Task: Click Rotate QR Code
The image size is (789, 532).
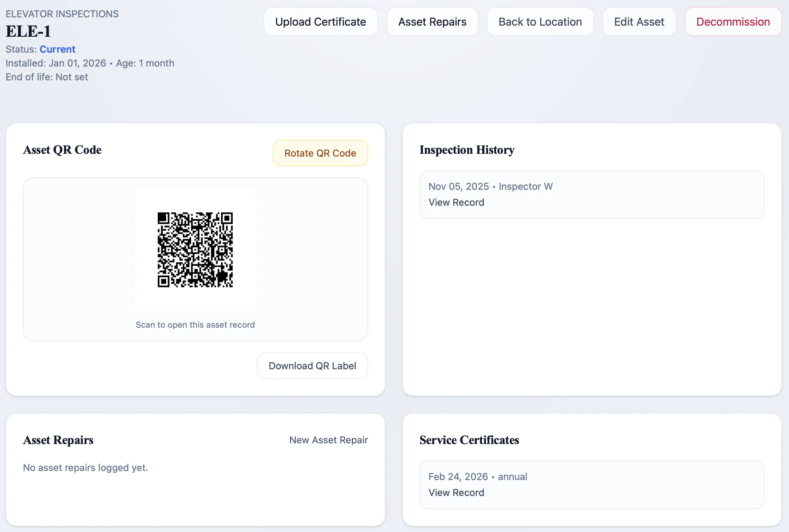Action: 320,153
